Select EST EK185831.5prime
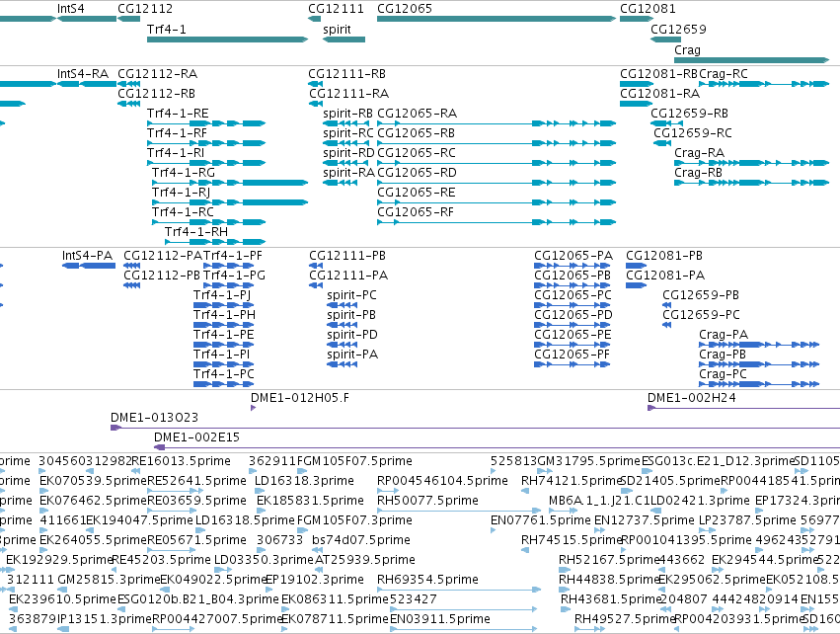The image size is (840, 634). click(x=310, y=501)
